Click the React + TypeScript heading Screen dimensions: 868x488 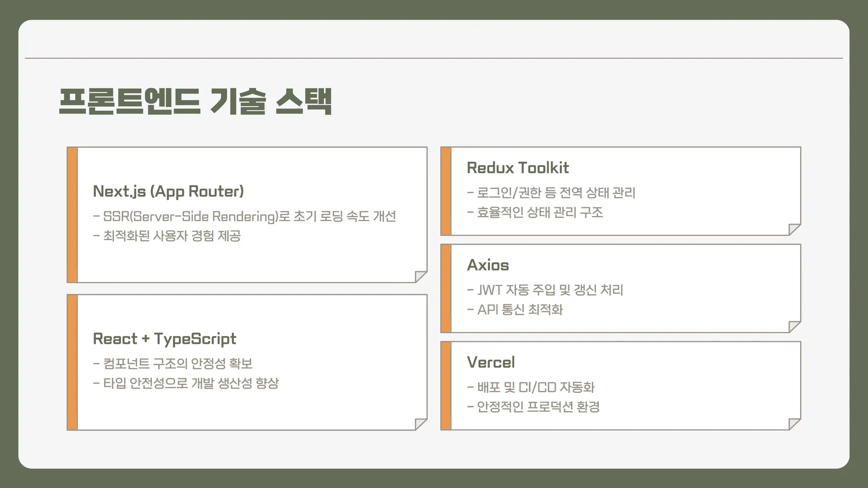[164, 339]
